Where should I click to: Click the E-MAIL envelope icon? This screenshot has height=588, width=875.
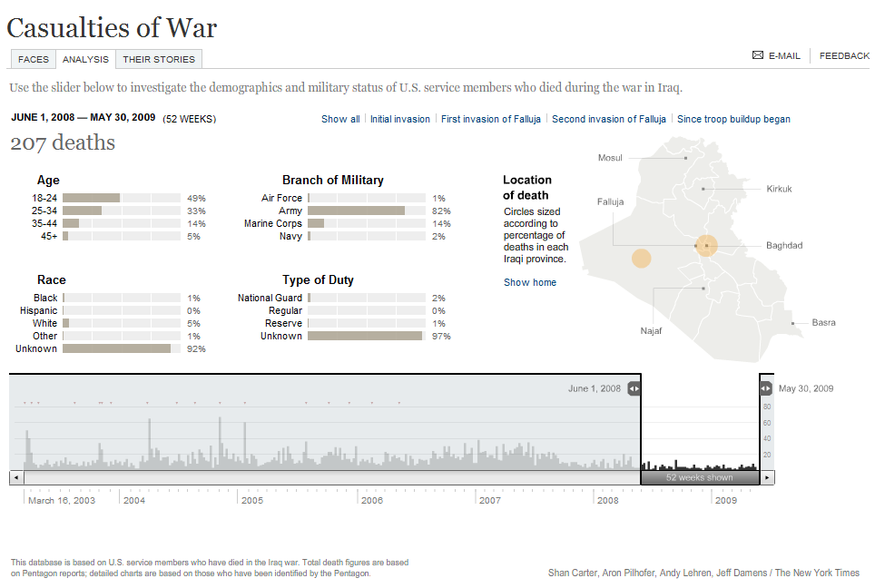pos(758,55)
